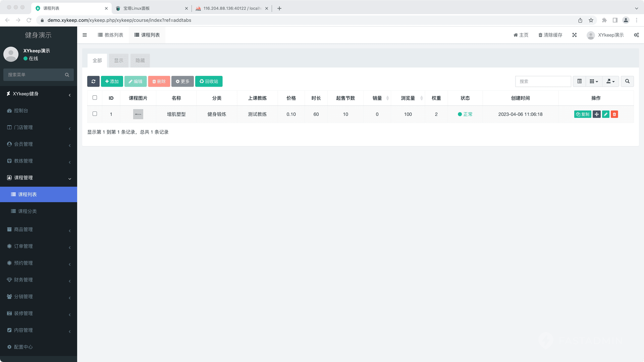Toggle table card view icon
Image resolution: width=644 pixels, height=362 pixels.
point(579,81)
